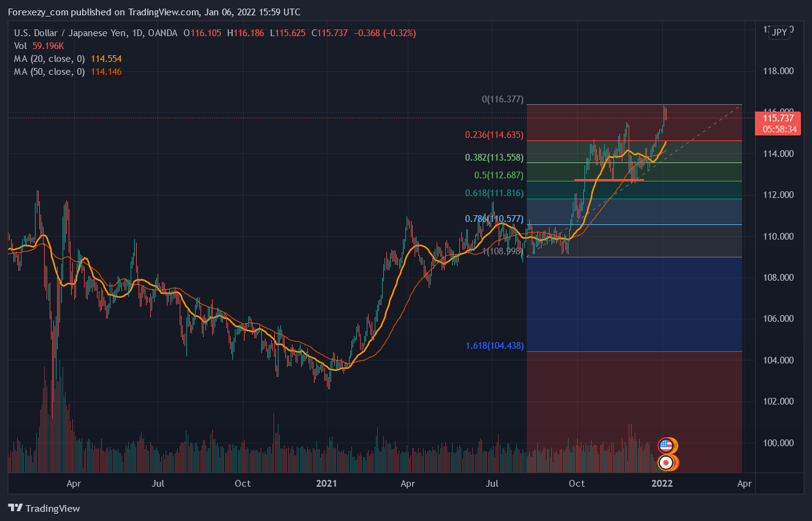Select the red horizontal support line near 112.687
The height and width of the screenshot is (521, 812).
(x=608, y=180)
